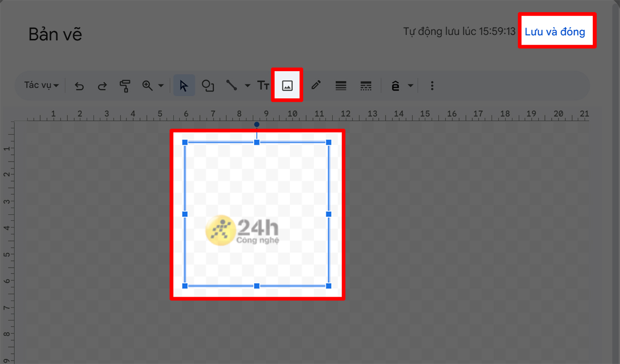This screenshot has width=620, height=364.
Task: Click the bottom-left resize handle of image
Action: coord(185,286)
